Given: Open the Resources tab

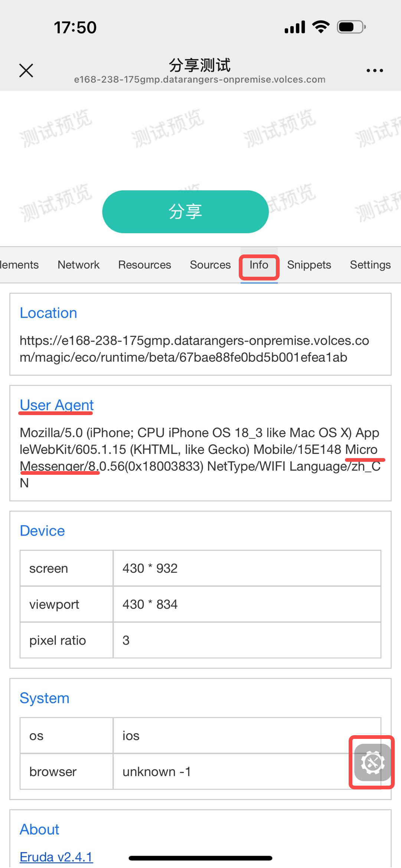Looking at the screenshot, I should pos(144,265).
